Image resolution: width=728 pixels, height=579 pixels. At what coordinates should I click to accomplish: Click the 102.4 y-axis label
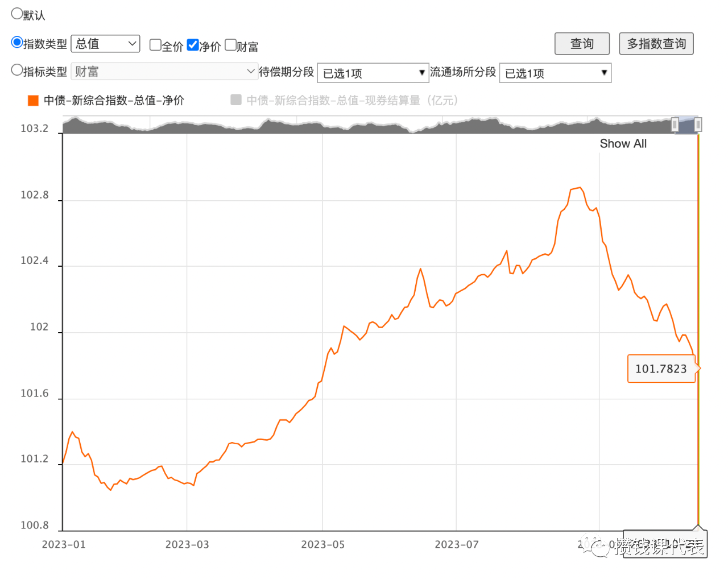click(35, 260)
